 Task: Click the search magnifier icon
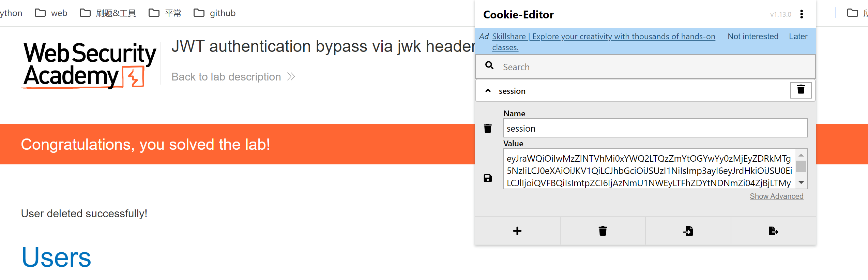pos(489,65)
